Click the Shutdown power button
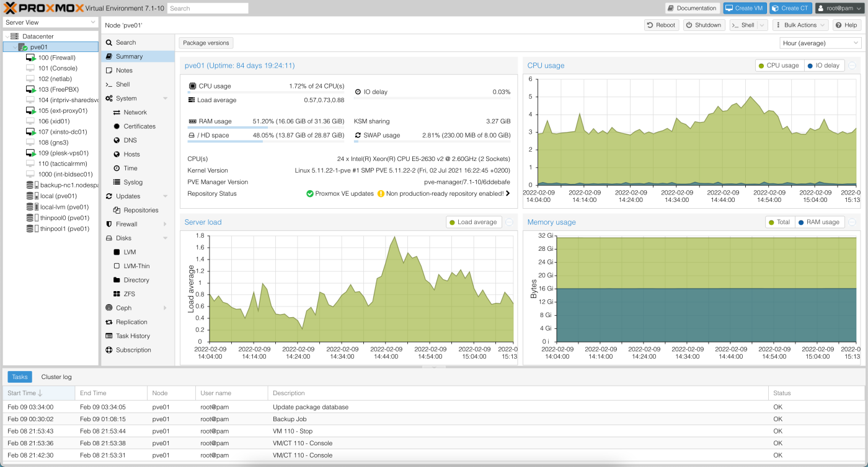The image size is (868, 467). click(x=704, y=25)
